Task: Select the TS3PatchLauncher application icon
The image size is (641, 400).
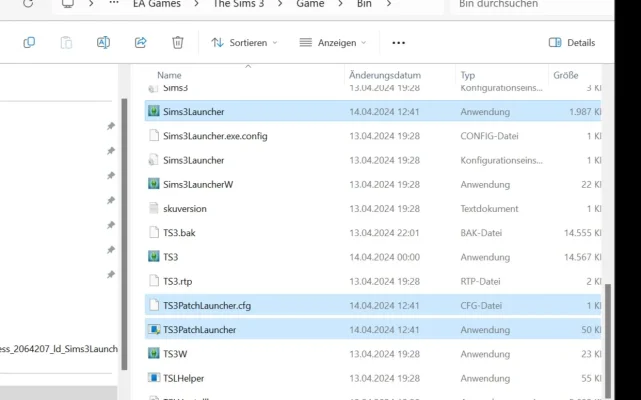Action: [154, 329]
